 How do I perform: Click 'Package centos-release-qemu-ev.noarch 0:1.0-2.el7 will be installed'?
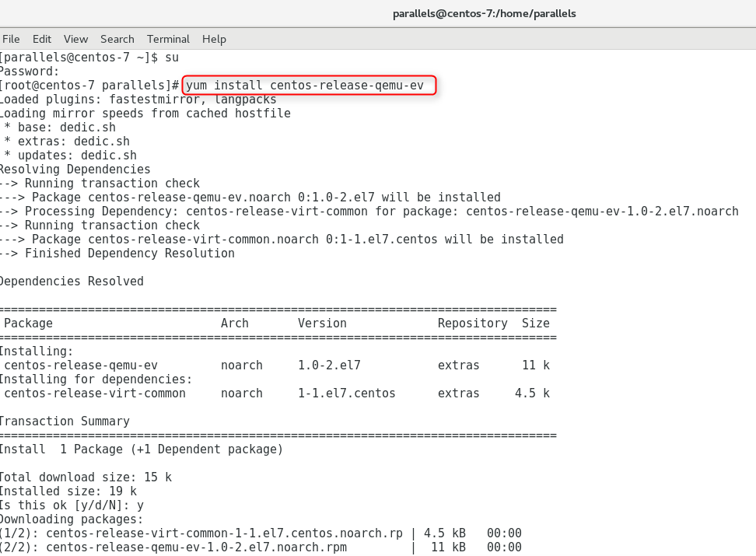tap(250, 198)
